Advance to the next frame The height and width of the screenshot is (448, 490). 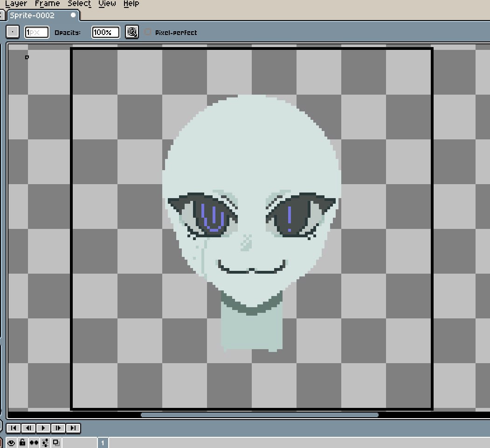click(x=58, y=428)
